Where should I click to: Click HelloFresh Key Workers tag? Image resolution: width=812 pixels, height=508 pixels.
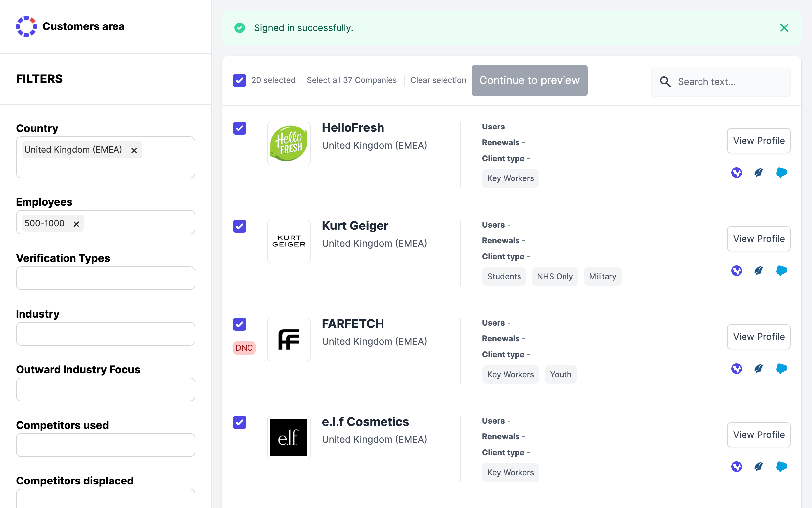click(511, 178)
